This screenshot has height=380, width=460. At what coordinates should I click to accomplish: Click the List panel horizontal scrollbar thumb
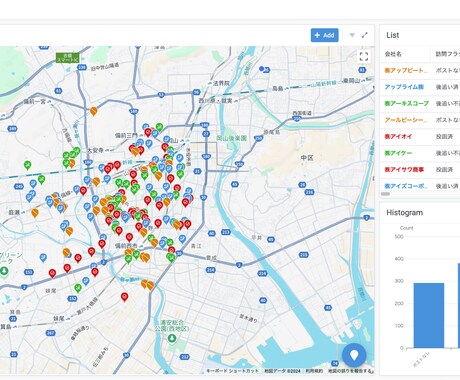click(386, 194)
